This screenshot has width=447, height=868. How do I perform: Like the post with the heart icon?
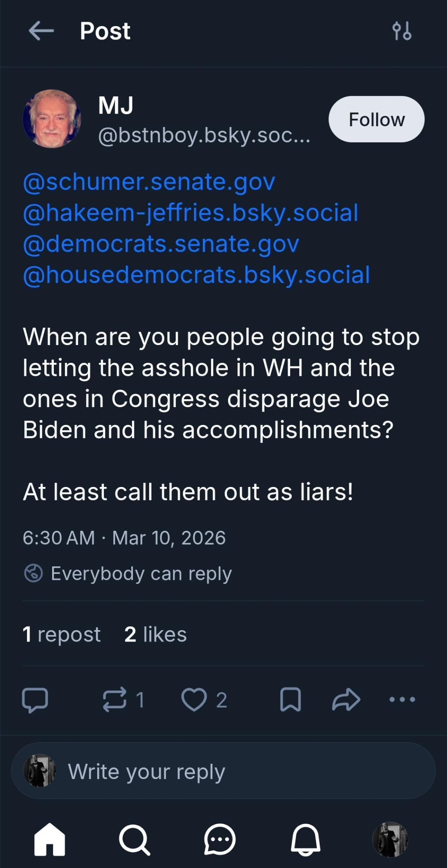tap(194, 700)
